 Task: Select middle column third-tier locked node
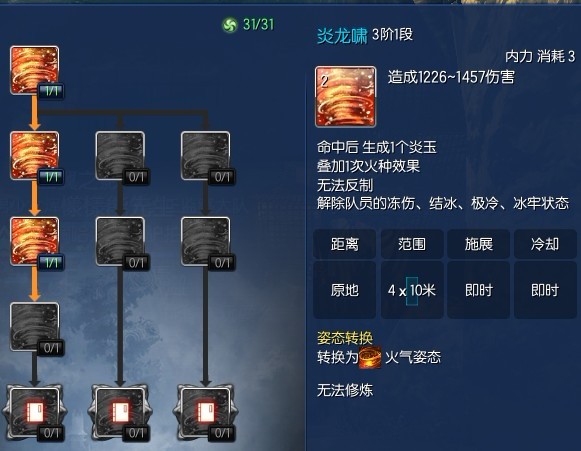pyautogui.click(x=120, y=241)
